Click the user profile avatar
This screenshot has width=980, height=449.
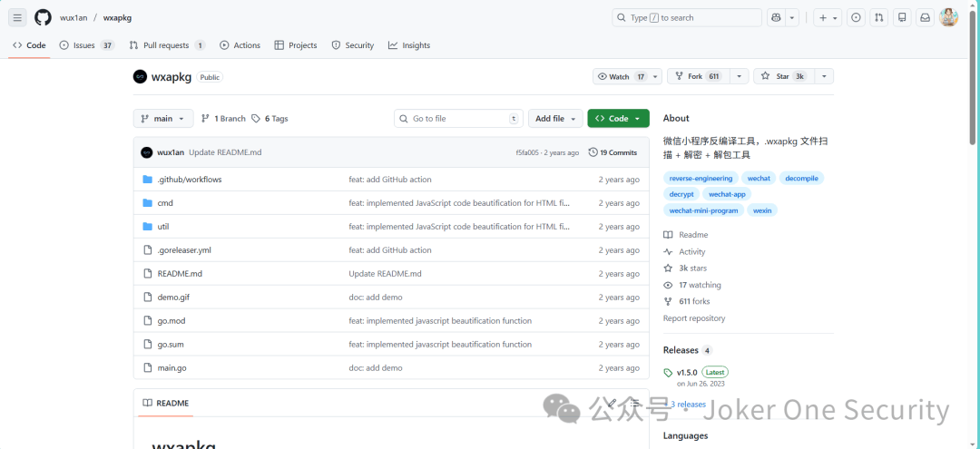click(948, 17)
